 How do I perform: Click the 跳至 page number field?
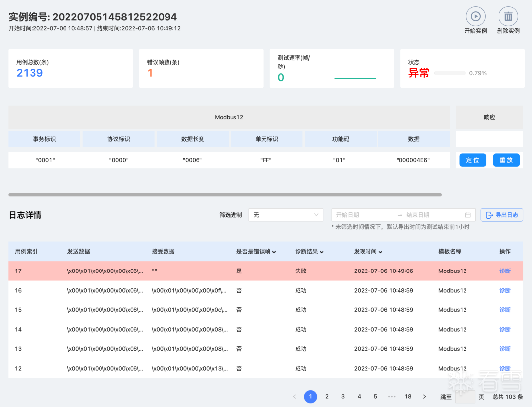click(x=465, y=397)
